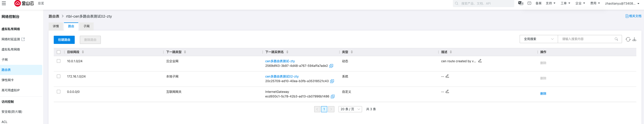This screenshot has height=124, width=644.
Task: Expand the 全局搜索 search scope dropdown
Action: [539, 39]
